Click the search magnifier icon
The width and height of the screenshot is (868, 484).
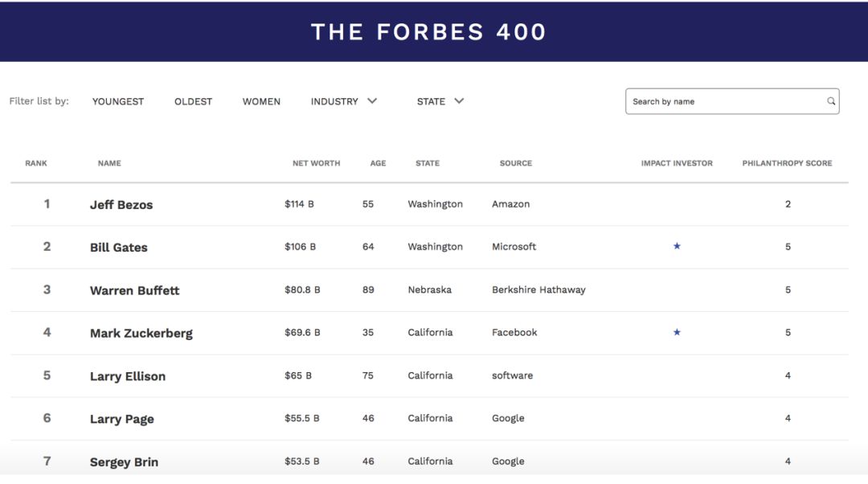831,101
